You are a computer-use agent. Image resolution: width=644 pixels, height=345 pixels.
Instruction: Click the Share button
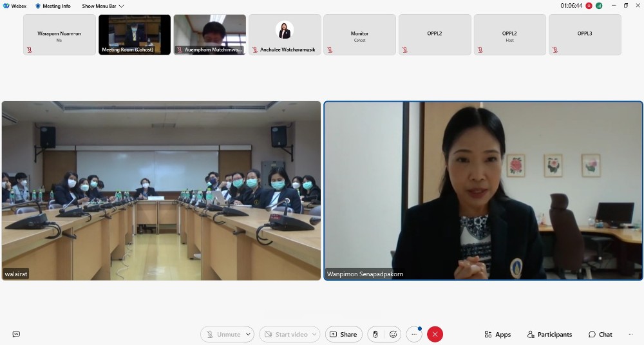click(x=342, y=335)
